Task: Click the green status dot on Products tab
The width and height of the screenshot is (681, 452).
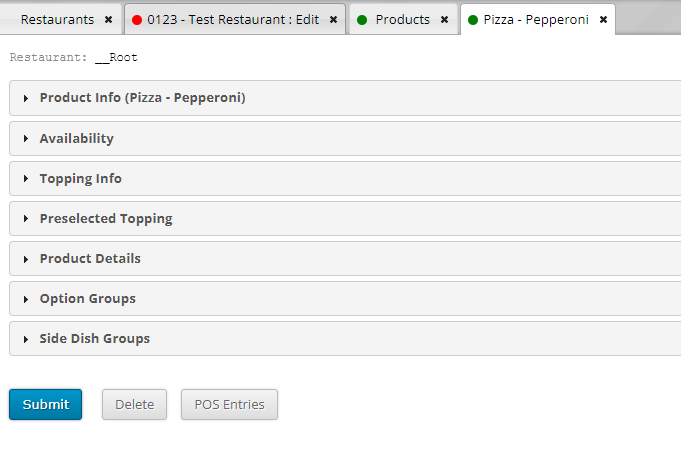Action: pos(362,20)
